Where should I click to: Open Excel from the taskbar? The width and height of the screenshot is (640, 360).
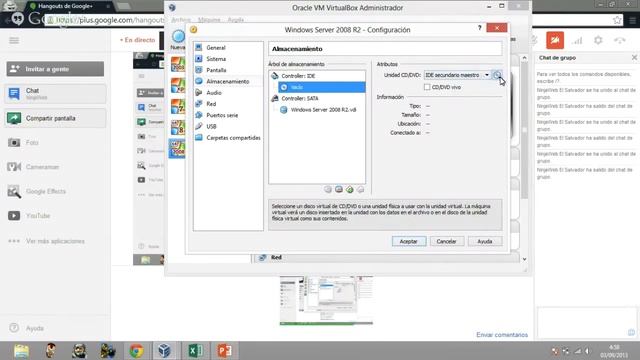coord(195,351)
